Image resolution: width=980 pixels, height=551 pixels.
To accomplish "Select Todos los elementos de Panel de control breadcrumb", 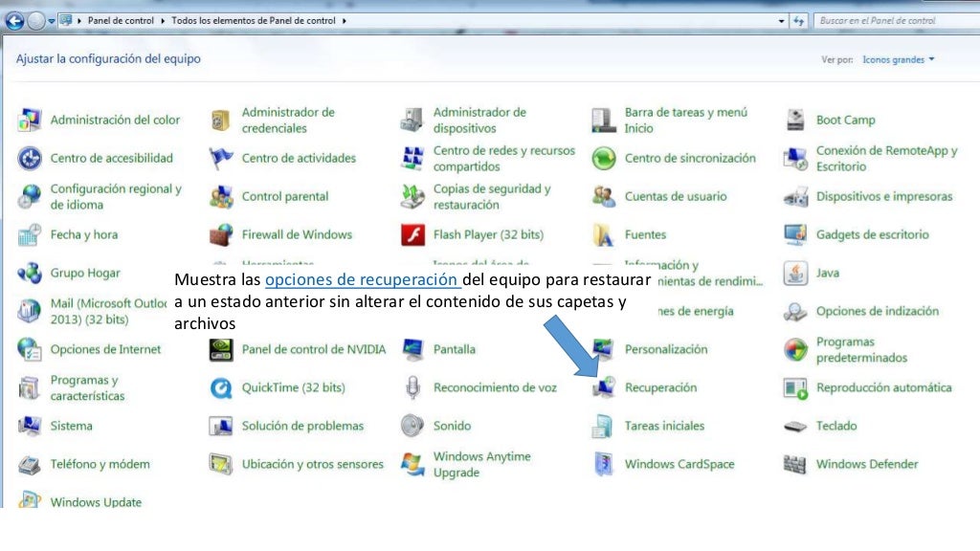I will [254, 21].
